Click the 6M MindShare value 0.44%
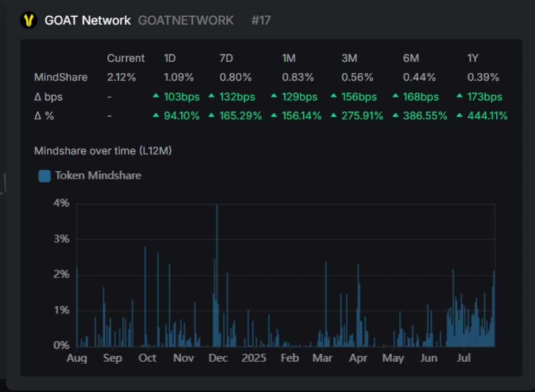 [419, 77]
